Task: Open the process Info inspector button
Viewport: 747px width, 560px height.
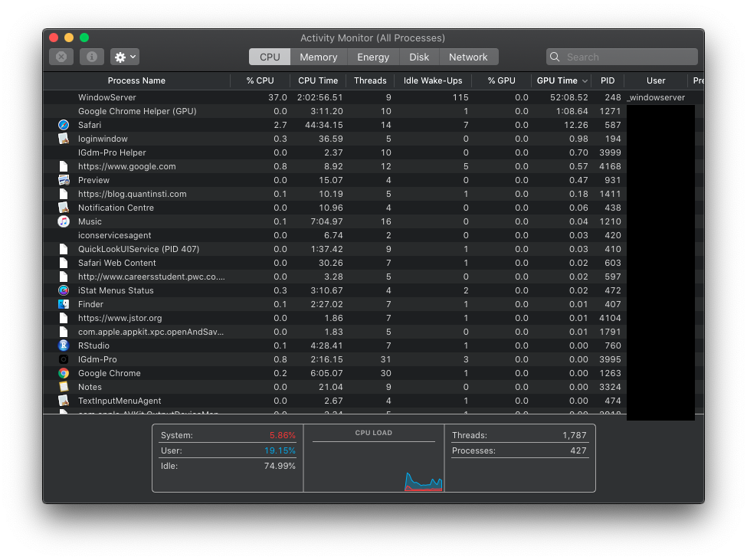Action: [91, 57]
